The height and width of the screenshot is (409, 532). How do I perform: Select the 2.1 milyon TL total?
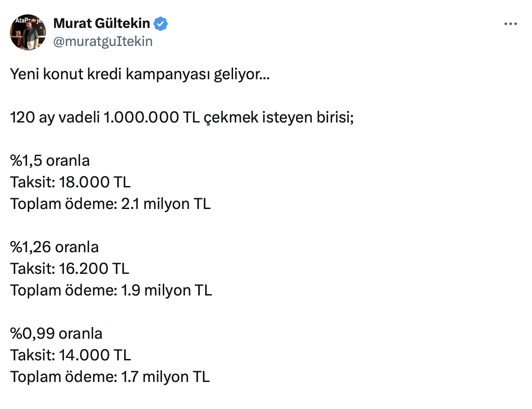pos(166,204)
